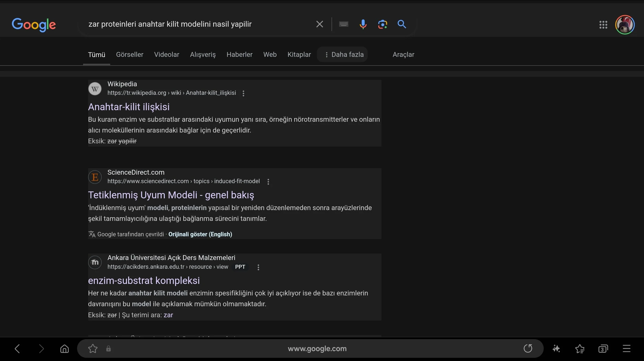Viewport: 644px width, 361px height.
Task: Open the Alışveriş tab
Action: (203, 55)
